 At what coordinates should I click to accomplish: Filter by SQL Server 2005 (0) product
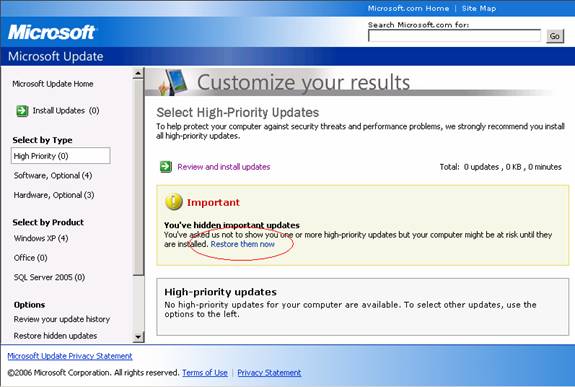[x=49, y=277]
